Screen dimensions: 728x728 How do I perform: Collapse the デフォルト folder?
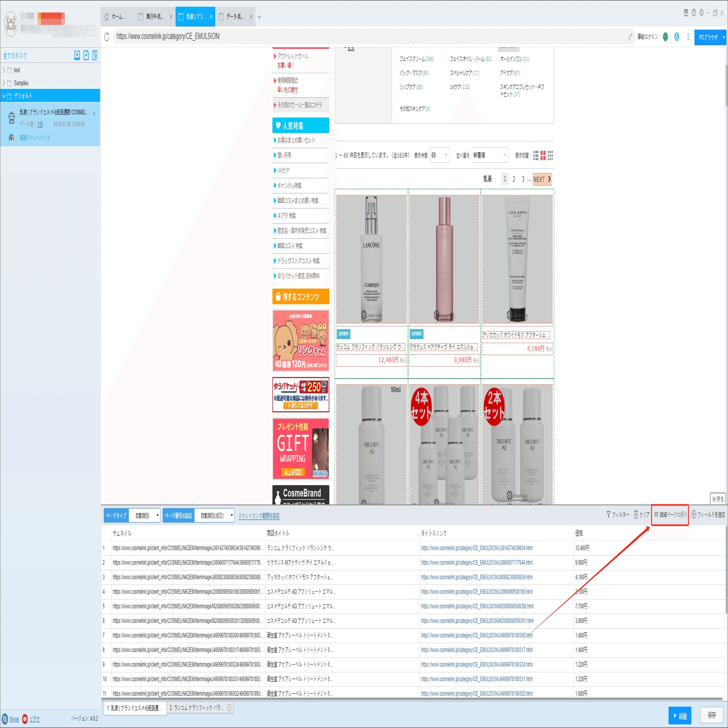pos(4,96)
